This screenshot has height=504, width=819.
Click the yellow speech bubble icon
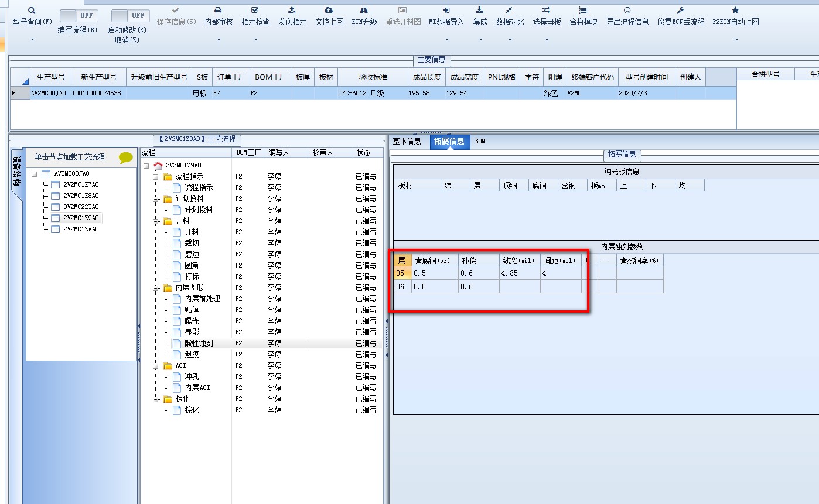click(125, 157)
